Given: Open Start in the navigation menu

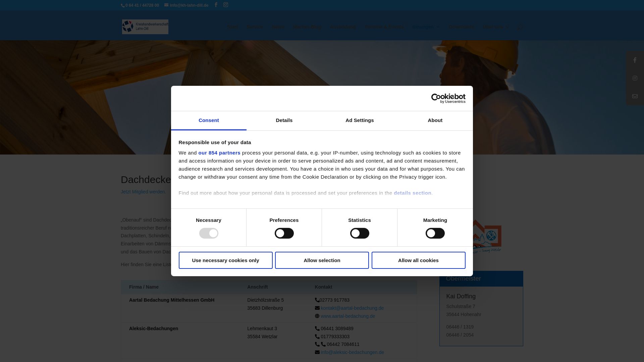Looking at the screenshot, I should click(232, 27).
